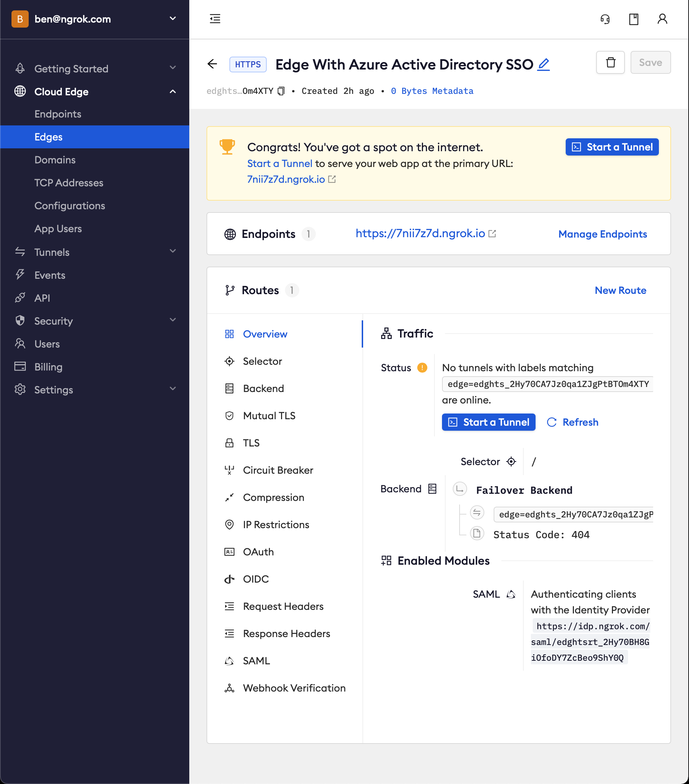Open Request Headers route tab
This screenshot has height=784, width=689.
coord(285,606)
